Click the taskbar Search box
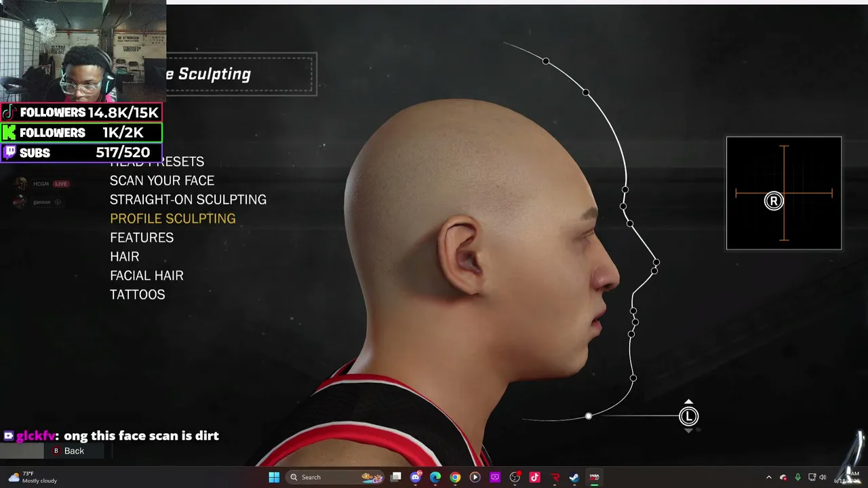Screen dimensions: 868x488 334,477
